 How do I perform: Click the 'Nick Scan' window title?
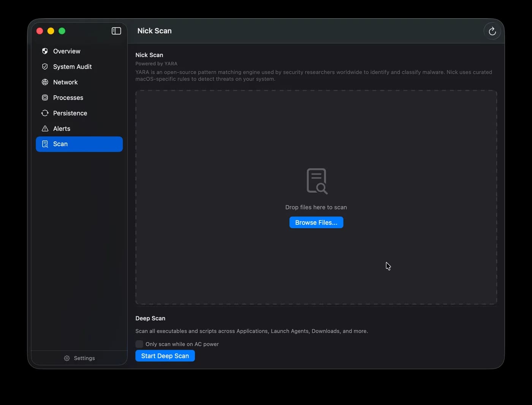click(x=154, y=31)
